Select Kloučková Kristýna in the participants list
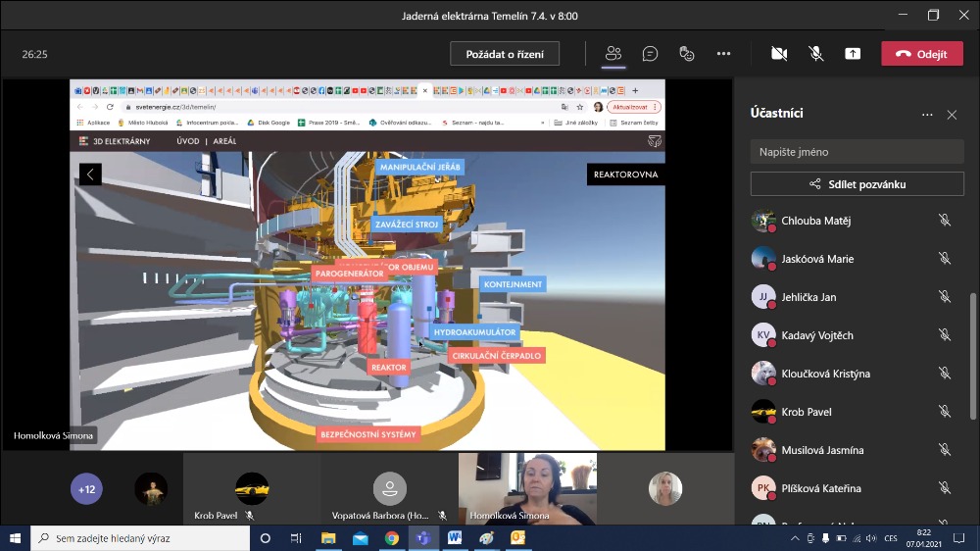The width and height of the screenshot is (980, 551). pos(825,374)
